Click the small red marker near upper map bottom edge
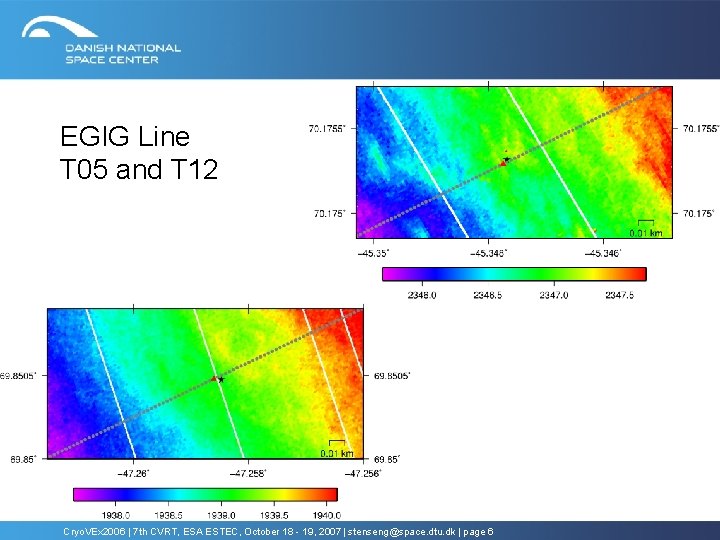The image size is (720, 540). coord(594,231)
